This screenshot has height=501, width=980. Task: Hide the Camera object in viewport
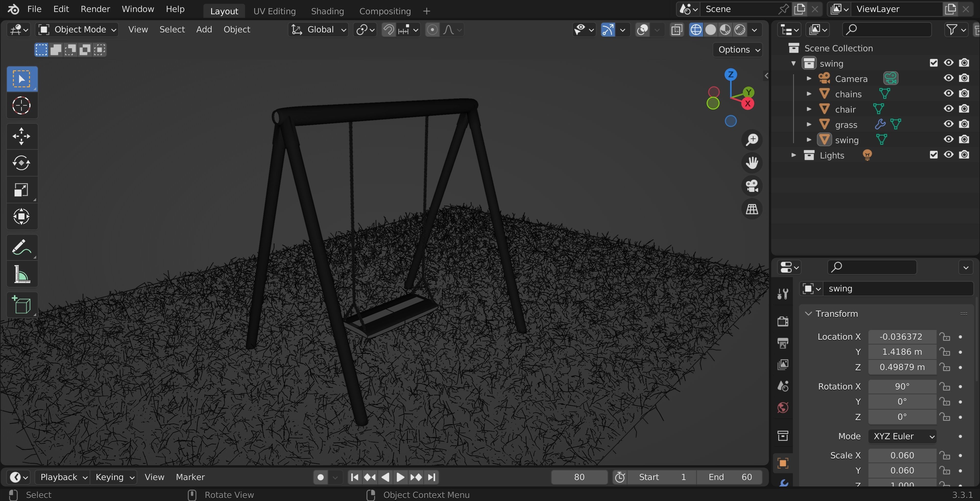pos(948,78)
